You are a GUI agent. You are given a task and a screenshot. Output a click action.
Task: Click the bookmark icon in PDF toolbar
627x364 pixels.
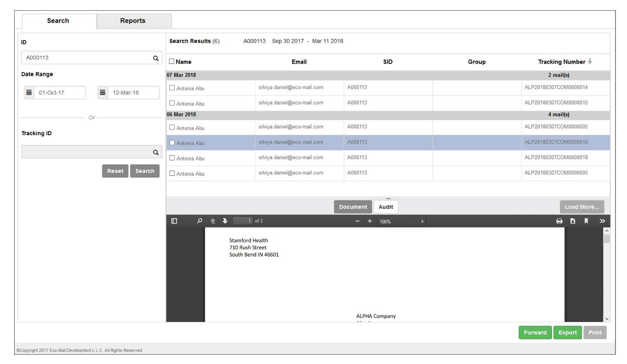[x=586, y=221]
